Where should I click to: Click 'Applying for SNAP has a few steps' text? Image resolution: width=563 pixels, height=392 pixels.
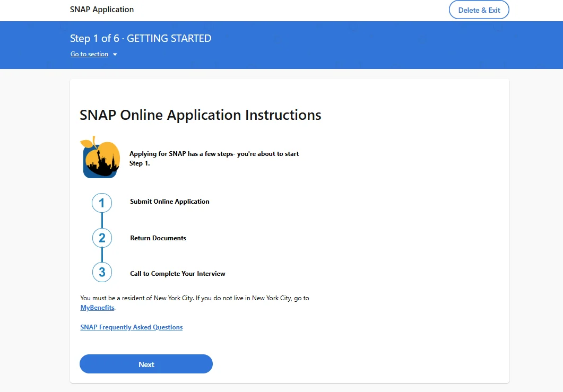click(214, 158)
